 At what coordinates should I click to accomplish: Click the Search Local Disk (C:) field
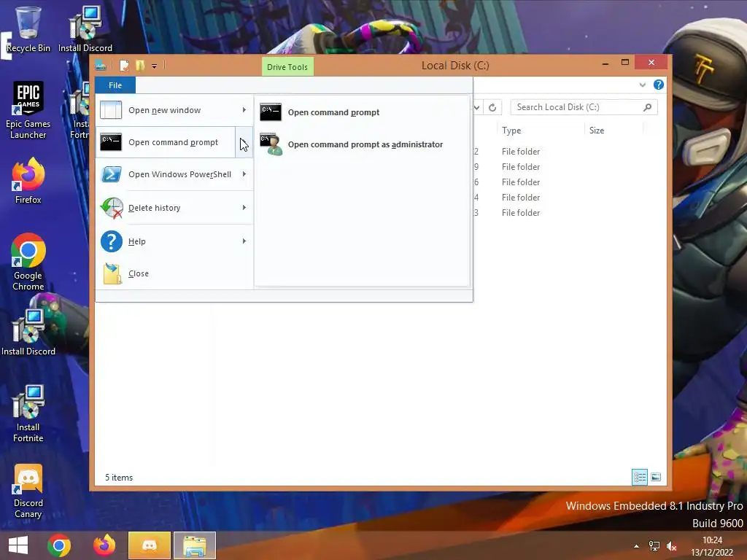[x=584, y=107]
